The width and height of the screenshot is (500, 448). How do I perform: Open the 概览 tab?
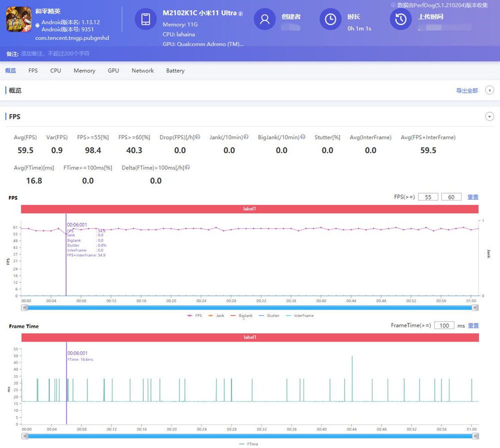coord(10,70)
